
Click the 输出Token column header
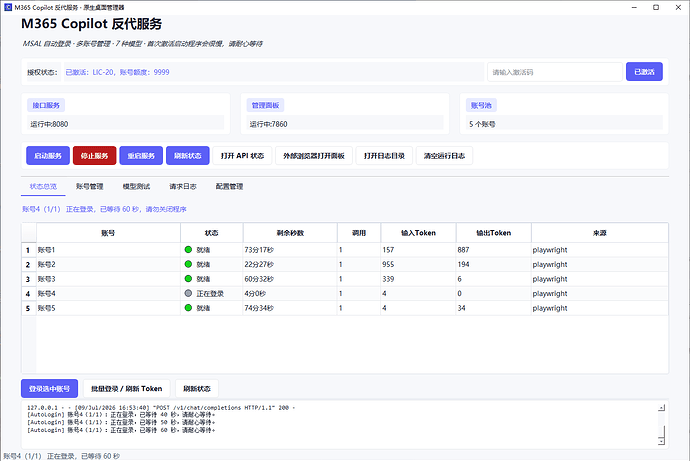494,233
